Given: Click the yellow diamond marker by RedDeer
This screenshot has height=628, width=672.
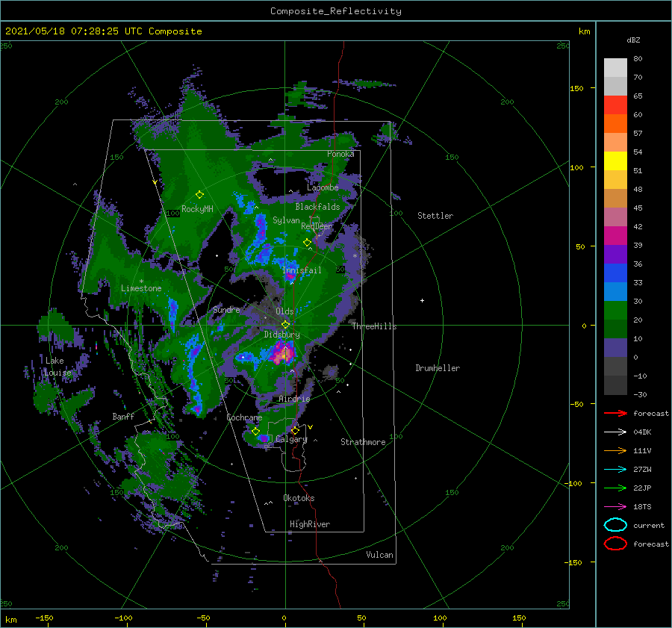Looking at the screenshot, I should pyautogui.click(x=307, y=243).
